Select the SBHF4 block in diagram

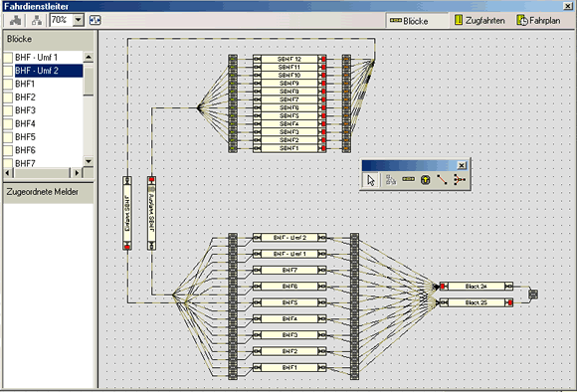[289, 123]
